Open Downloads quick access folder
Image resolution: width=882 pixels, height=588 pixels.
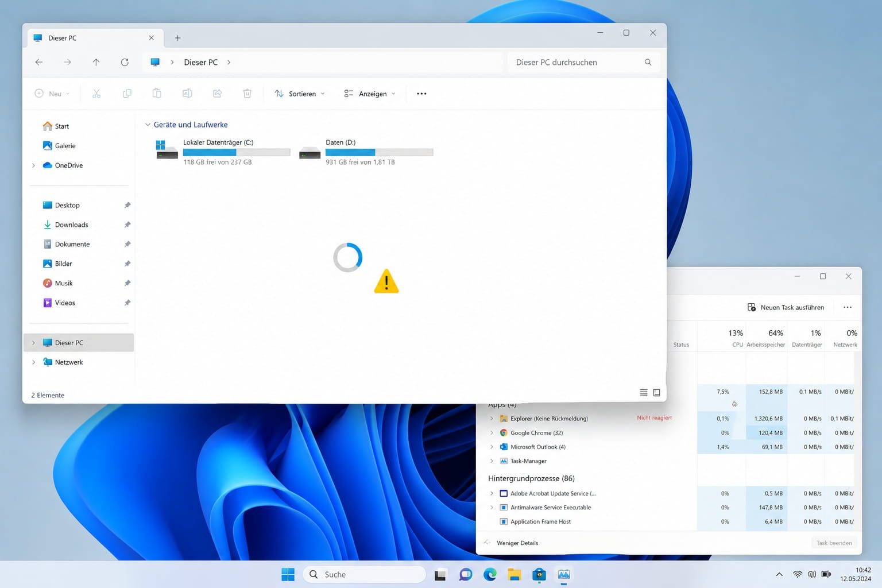[x=65, y=225]
